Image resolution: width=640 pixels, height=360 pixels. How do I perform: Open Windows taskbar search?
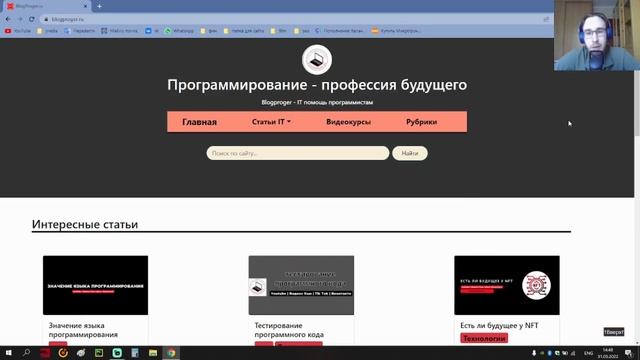tap(27, 353)
